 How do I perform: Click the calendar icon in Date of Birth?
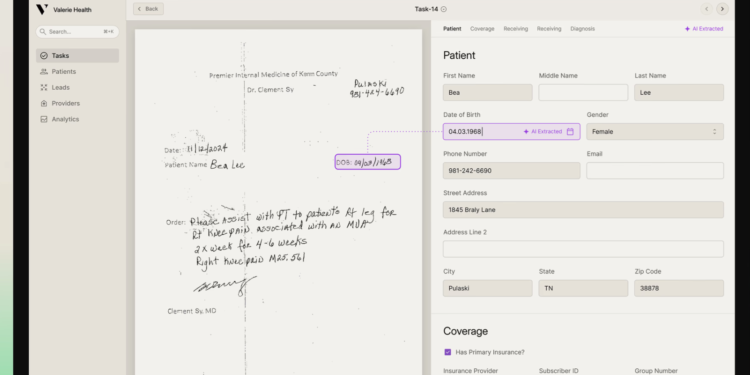tap(570, 132)
